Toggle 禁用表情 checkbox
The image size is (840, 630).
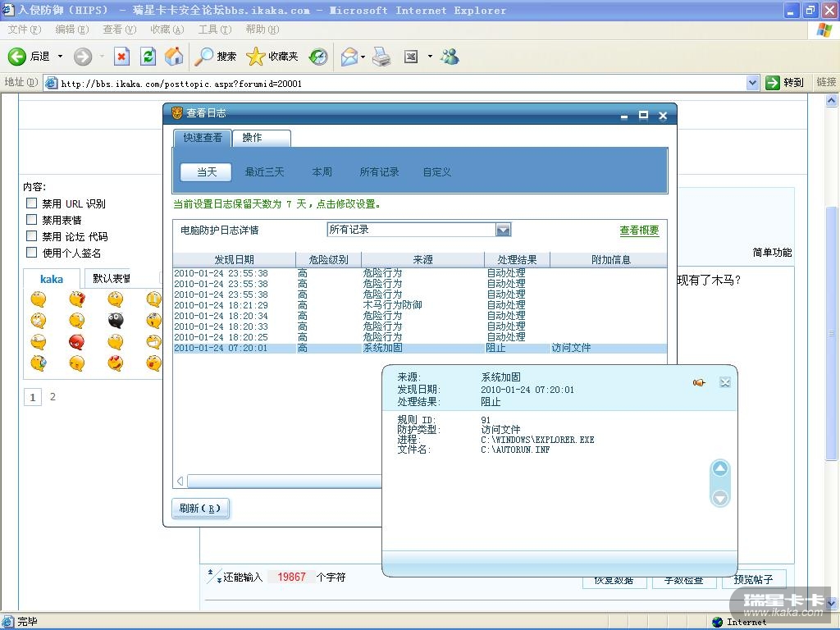click(x=32, y=219)
